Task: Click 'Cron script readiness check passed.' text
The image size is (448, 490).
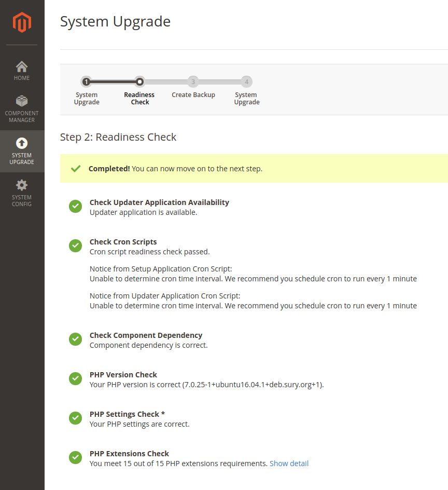Action: (149, 252)
